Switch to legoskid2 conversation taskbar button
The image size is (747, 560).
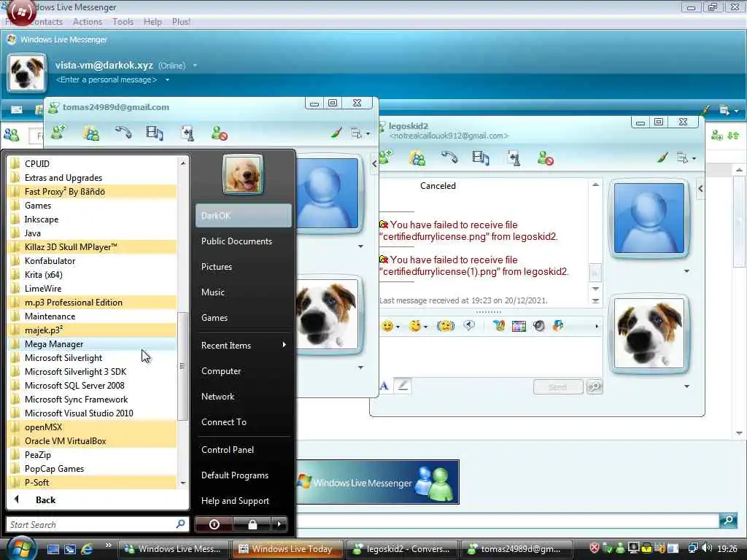coord(401,549)
